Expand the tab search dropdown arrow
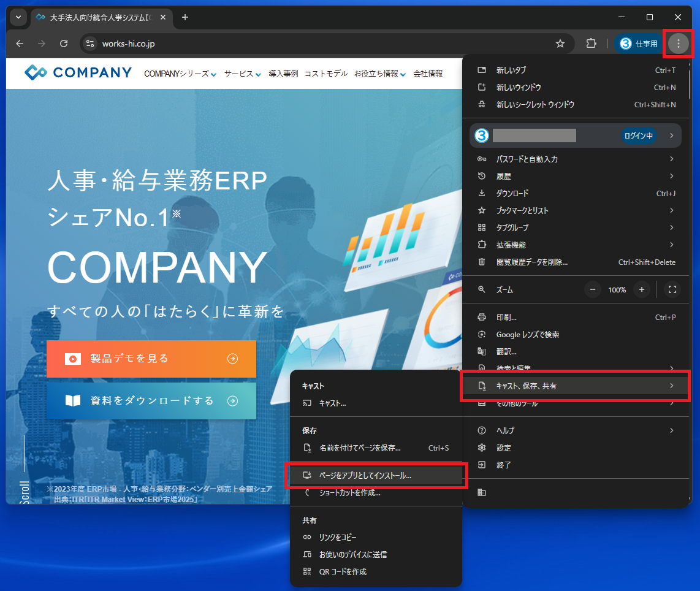This screenshot has width=700, height=591. (18, 17)
